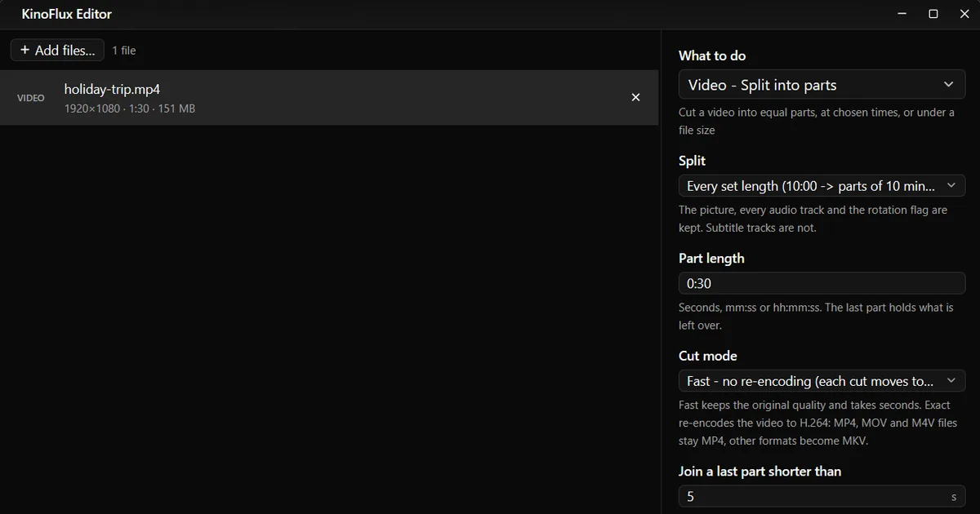
Task: Click the 1920×1080 · 1:30 · 151 MB details
Action: [x=130, y=109]
